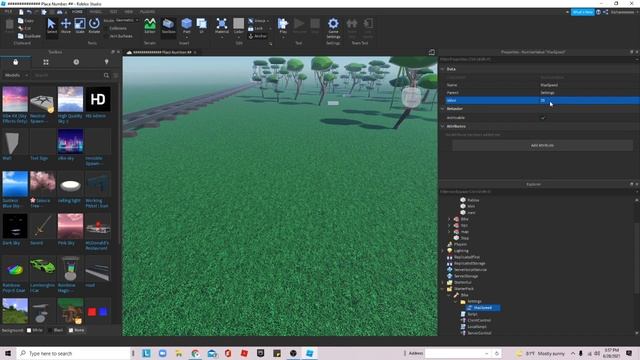The image size is (640, 360).
Task: Open the MODEL ribbon tab
Action: click(x=96, y=12)
